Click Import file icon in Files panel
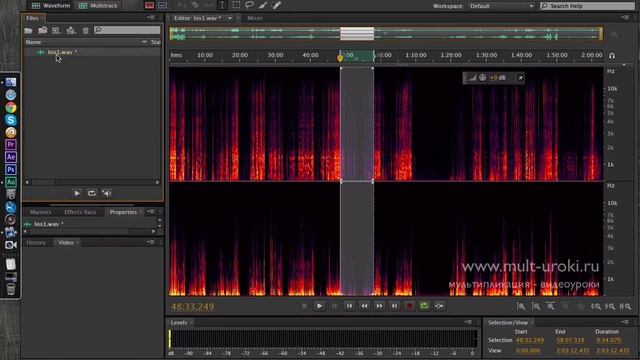 pyautogui.click(x=42, y=31)
